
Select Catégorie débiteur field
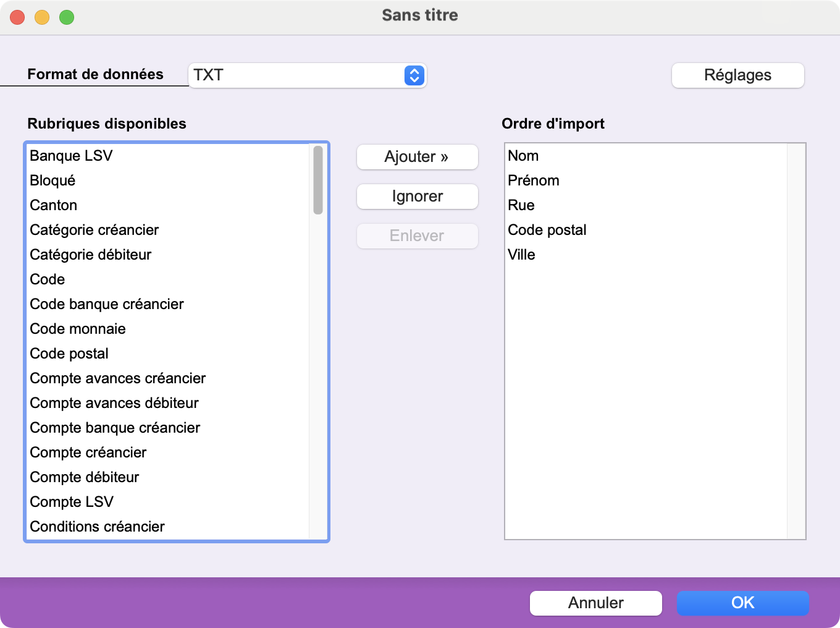pyautogui.click(x=168, y=255)
